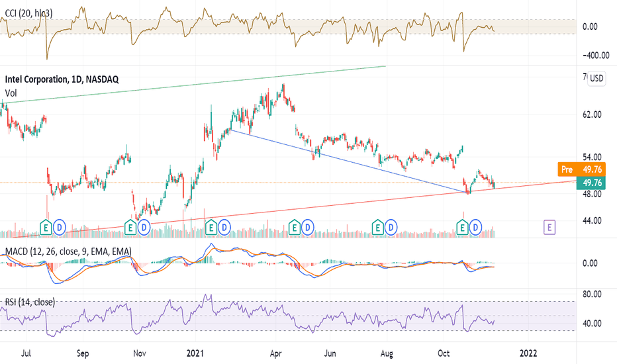
Task: Click the MACD (12, 26, close, 9, EMA, EMA) label
Action: click(x=68, y=251)
